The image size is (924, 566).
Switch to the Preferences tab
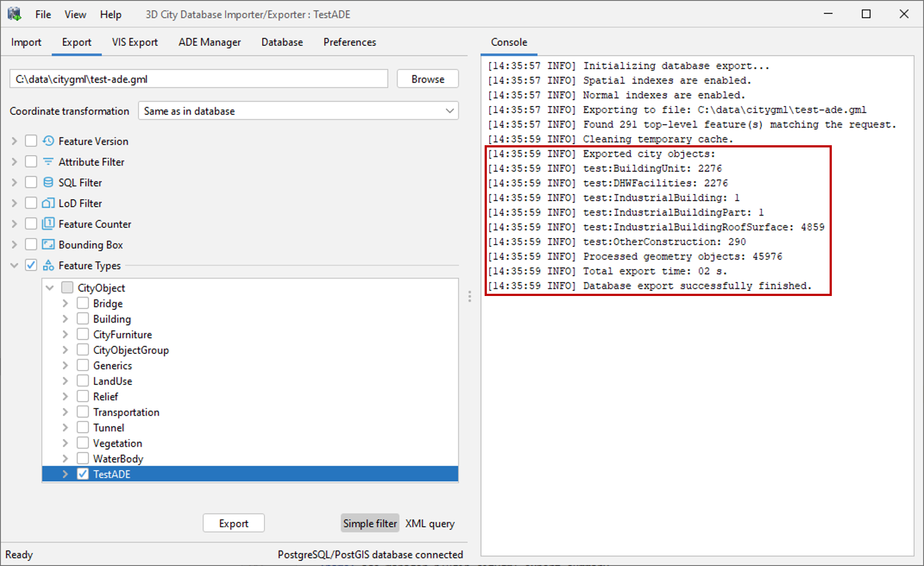pyautogui.click(x=350, y=42)
